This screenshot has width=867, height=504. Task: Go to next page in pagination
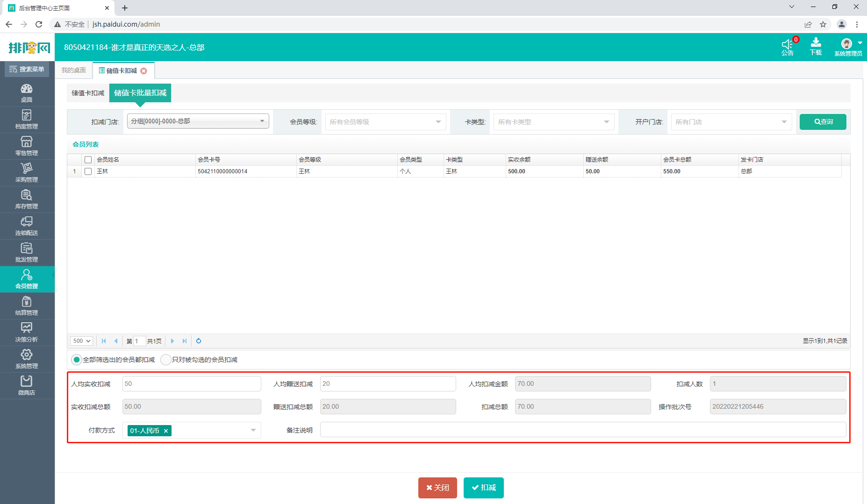[172, 341]
